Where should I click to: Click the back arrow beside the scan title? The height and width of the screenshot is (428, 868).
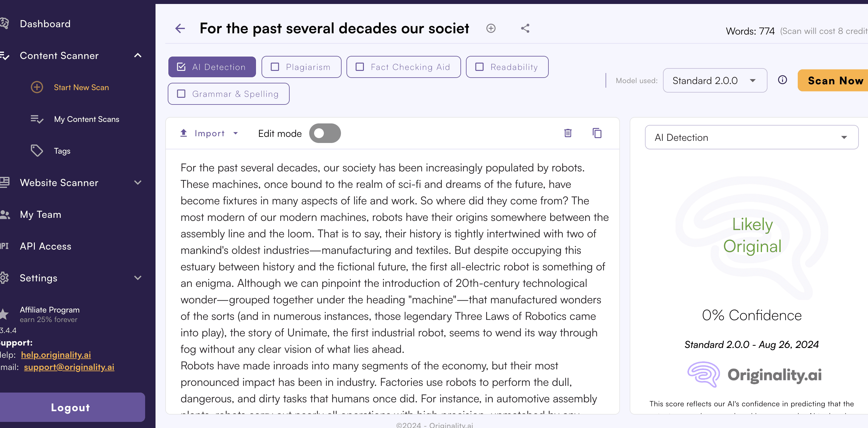pyautogui.click(x=180, y=28)
